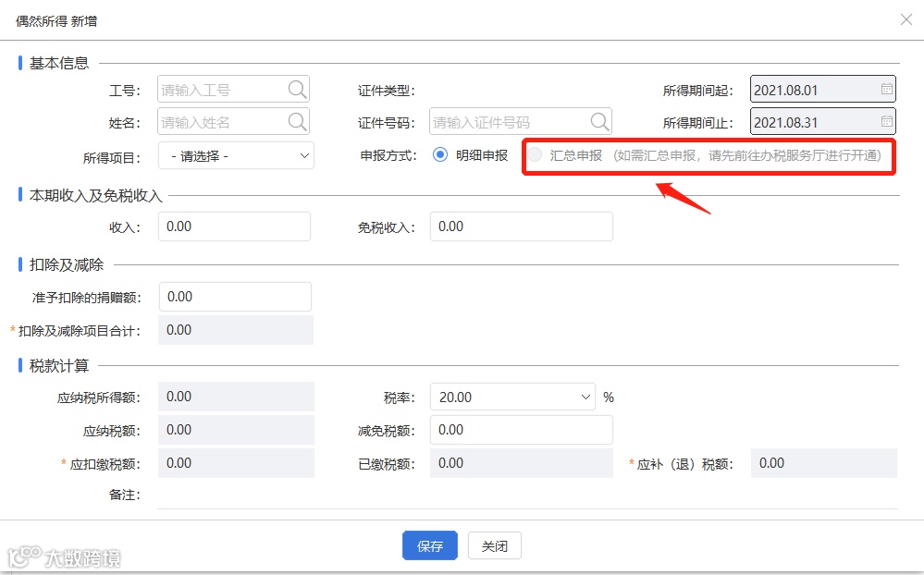Click the 本期收入及免税收入 section heading
This screenshot has height=575, width=924.
pos(96,196)
